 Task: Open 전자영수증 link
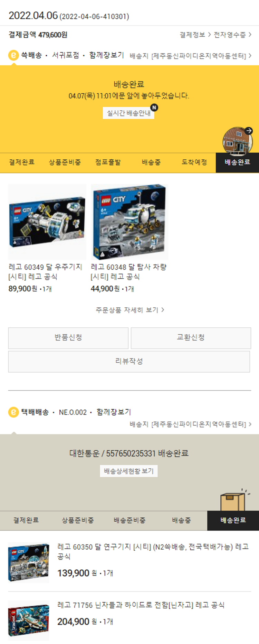(232, 35)
